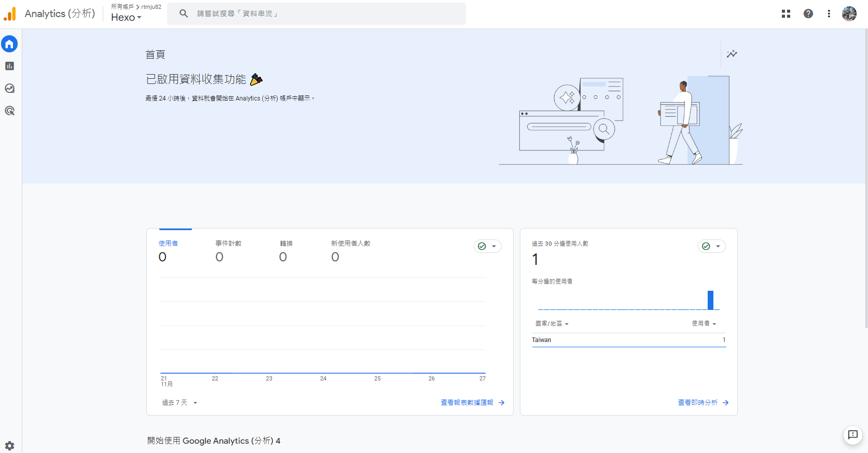Open the 查看即時分析 link
The image size is (868, 453).
click(698, 403)
